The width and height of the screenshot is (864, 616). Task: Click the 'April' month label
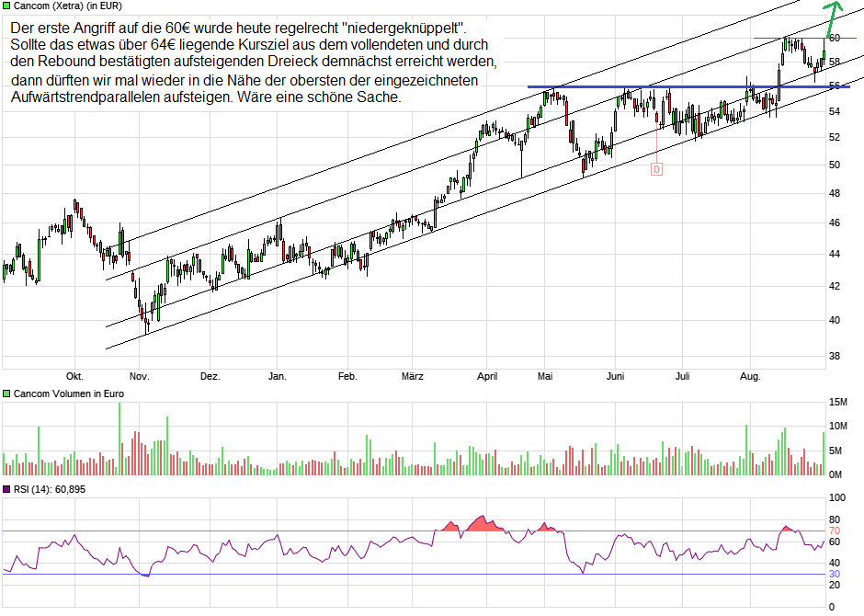[487, 376]
